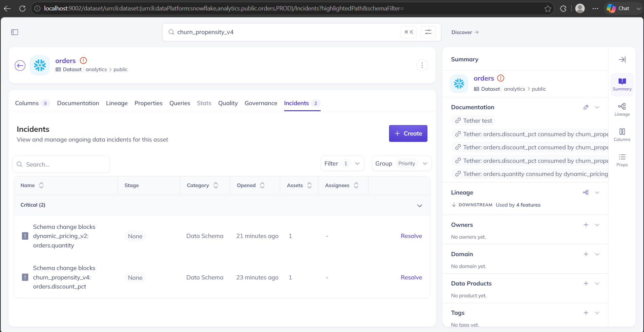The image size is (644, 332).
Task: Open the dynamic_pricing_v2 schema change incident
Action: pyautogui.click(x=64, y=236)
